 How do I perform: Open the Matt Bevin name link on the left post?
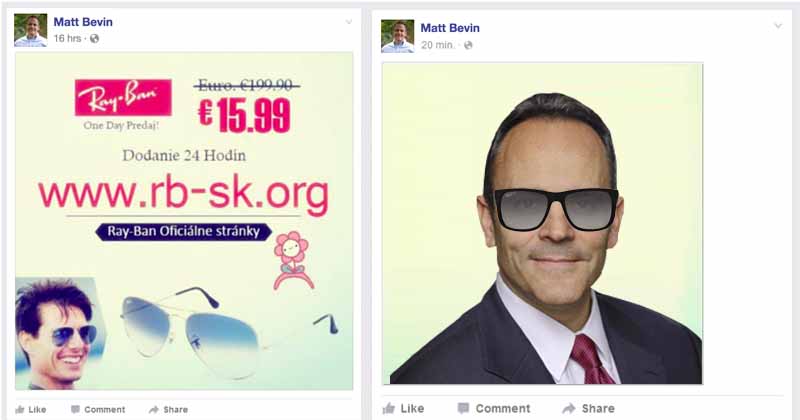[x=83, y=22]
